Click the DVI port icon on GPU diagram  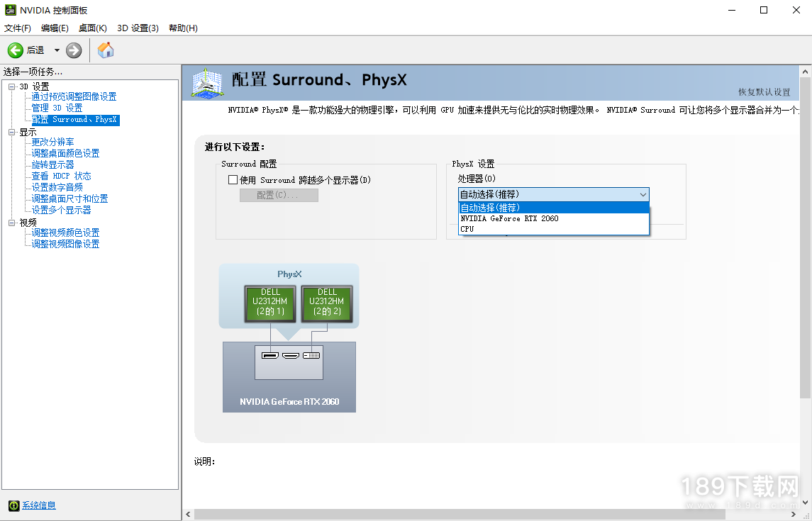coord(311,354)
